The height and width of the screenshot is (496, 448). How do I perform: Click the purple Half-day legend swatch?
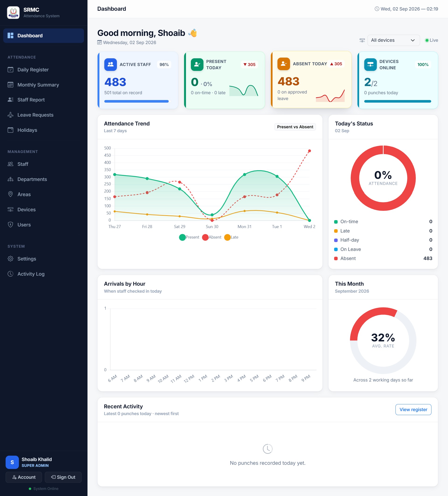point(336,240)
